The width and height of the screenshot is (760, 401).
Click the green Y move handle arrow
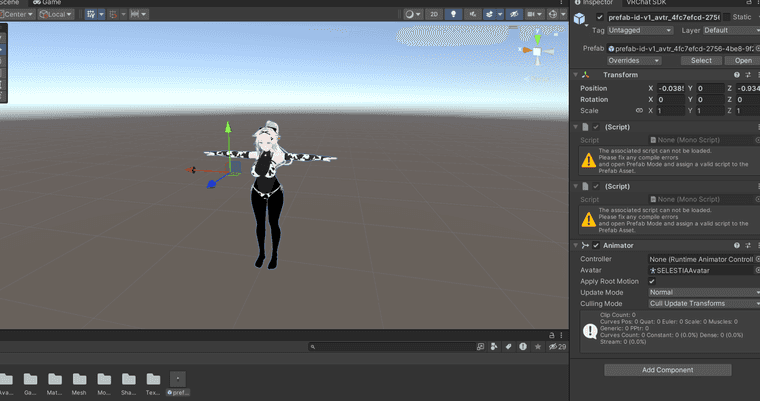click(x=228, y=128)
